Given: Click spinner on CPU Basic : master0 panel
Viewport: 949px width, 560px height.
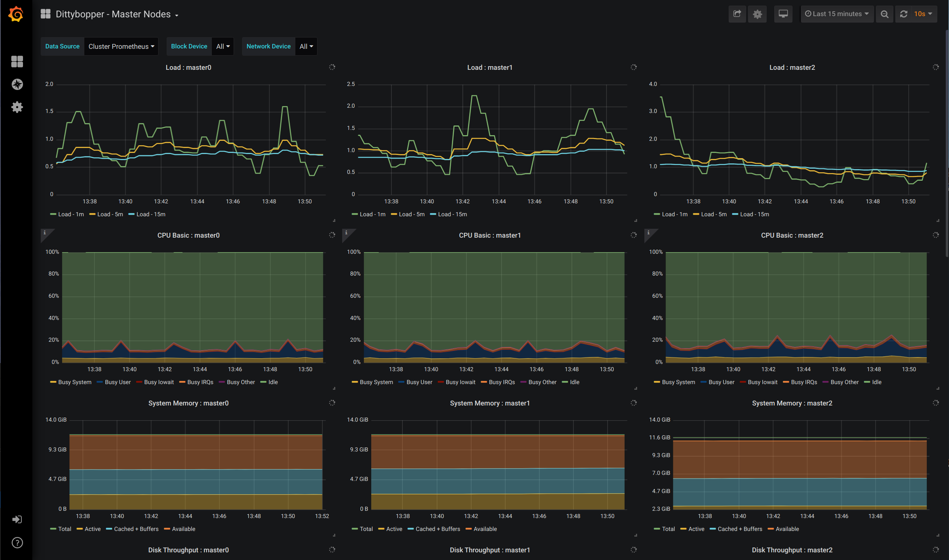Looking at the screenshot, I should pyautogui.click(x=332, y=235).
